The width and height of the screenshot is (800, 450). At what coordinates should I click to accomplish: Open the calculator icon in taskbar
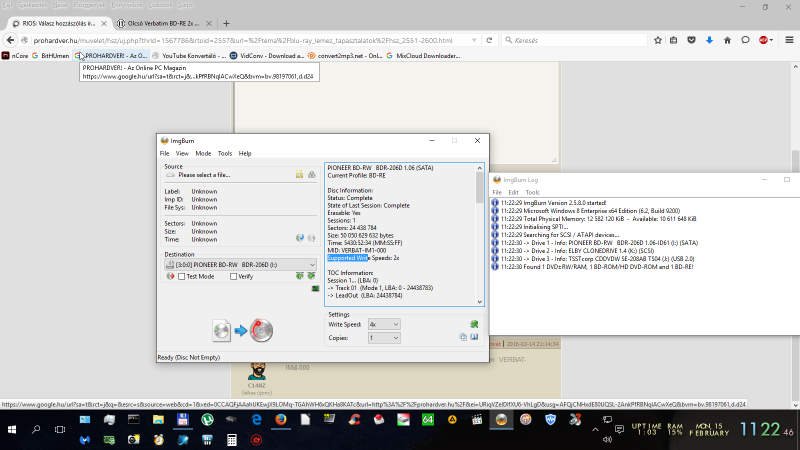(232, 440)
